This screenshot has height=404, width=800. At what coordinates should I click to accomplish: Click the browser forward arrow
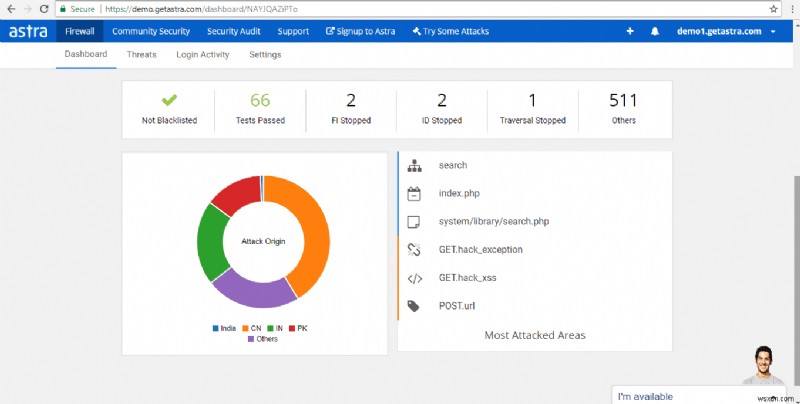pos(28,9)
